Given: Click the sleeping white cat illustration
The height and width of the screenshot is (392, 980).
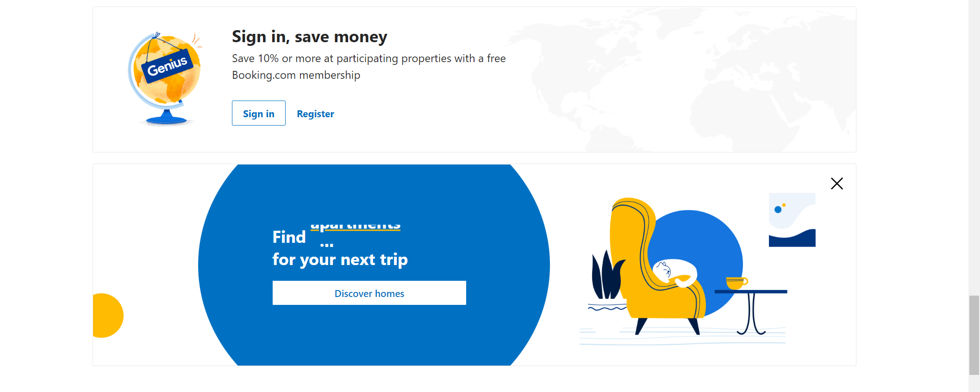Looking at the screenshot, I should click(675, 272).
